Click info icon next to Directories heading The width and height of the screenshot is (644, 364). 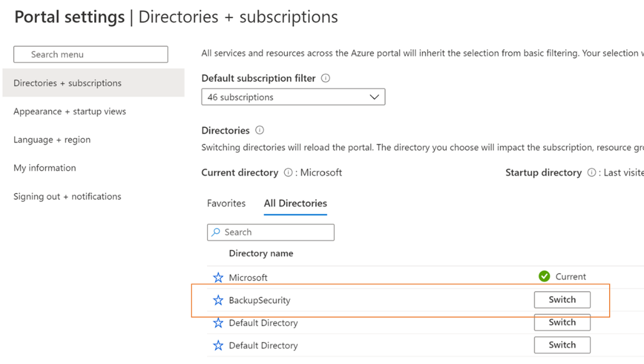point(260,130)
